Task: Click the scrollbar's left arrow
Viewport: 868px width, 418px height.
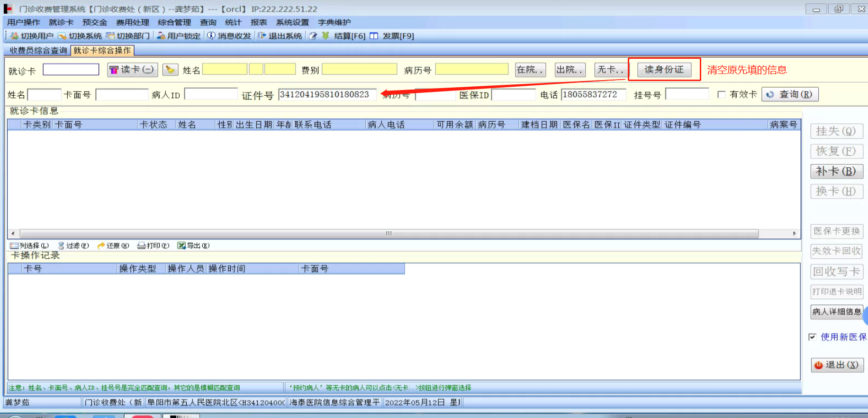Action: [x=13, y=234]
